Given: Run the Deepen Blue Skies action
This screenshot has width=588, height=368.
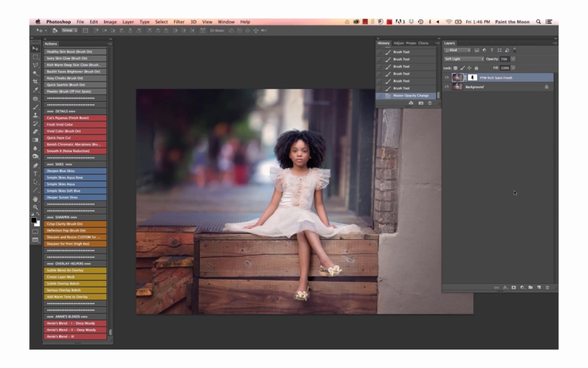Looking at the screenshot, I should (x=75, y=171).
